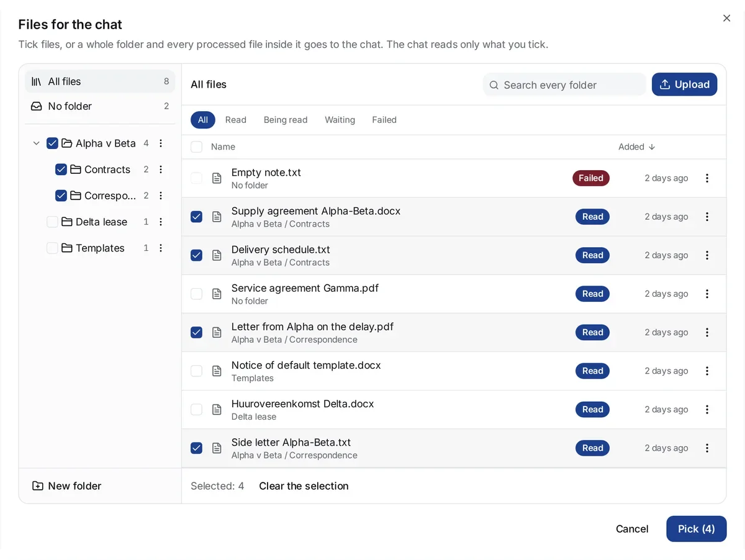
Task: Select All files in the sidebar
Action: tap(100, 81)
